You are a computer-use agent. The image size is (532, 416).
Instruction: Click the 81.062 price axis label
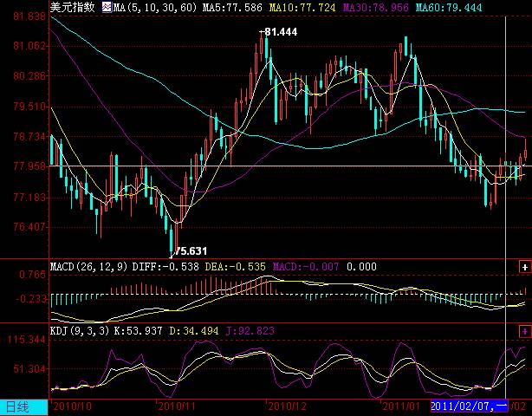pyautogui.click(x=29, y=45)
